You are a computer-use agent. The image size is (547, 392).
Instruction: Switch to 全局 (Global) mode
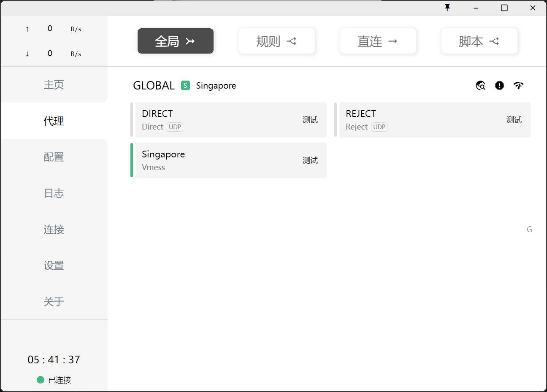[175, 41]
